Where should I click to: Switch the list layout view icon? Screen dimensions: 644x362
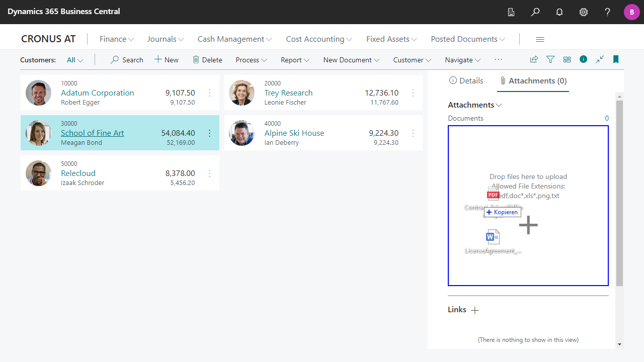tap(567, 59)
